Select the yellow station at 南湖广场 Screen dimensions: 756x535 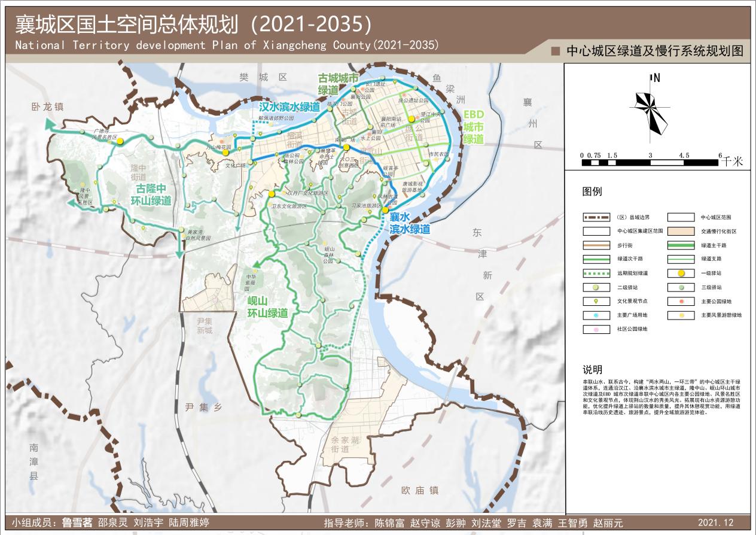tap(346, 147)
